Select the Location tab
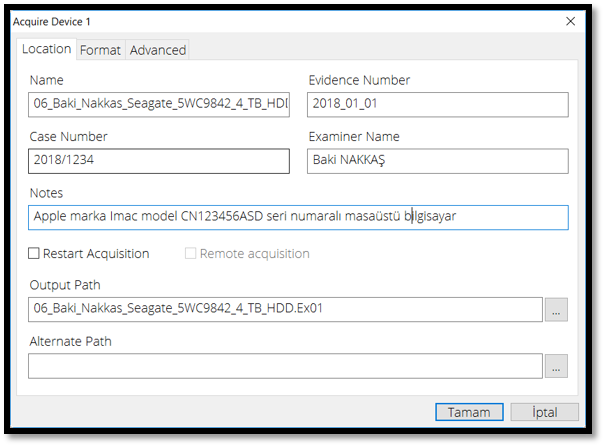This screenshot has height=447, width=605. click(x=47, y=49)
